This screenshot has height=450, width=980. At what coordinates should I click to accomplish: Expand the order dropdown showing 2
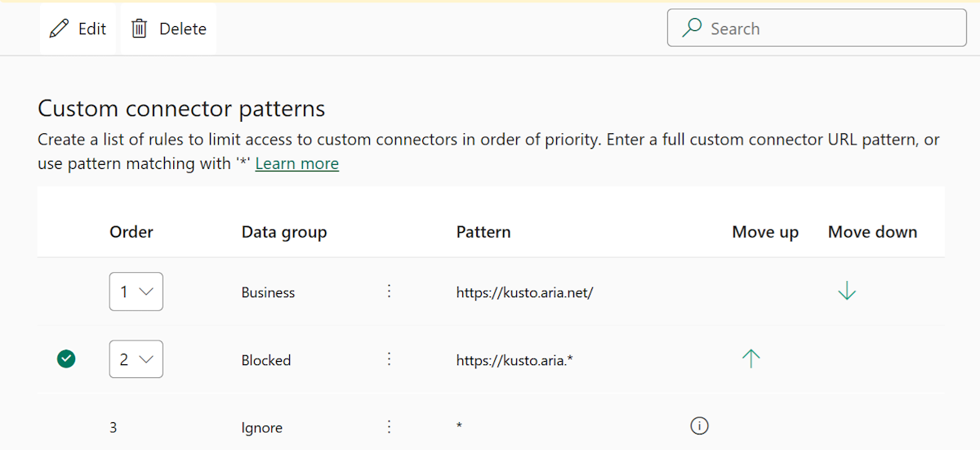[x=136, y=359]
